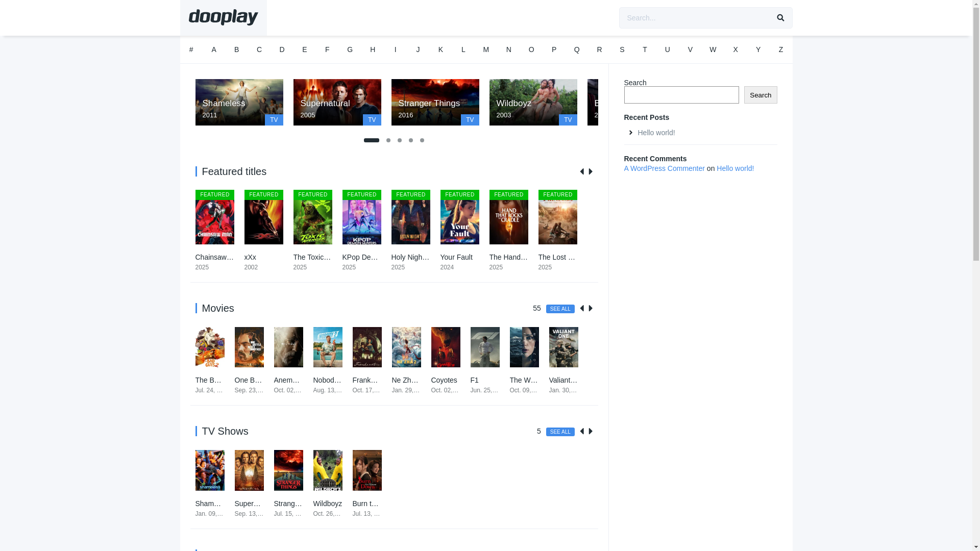Open Chainsaw Man featured poster

214,217
